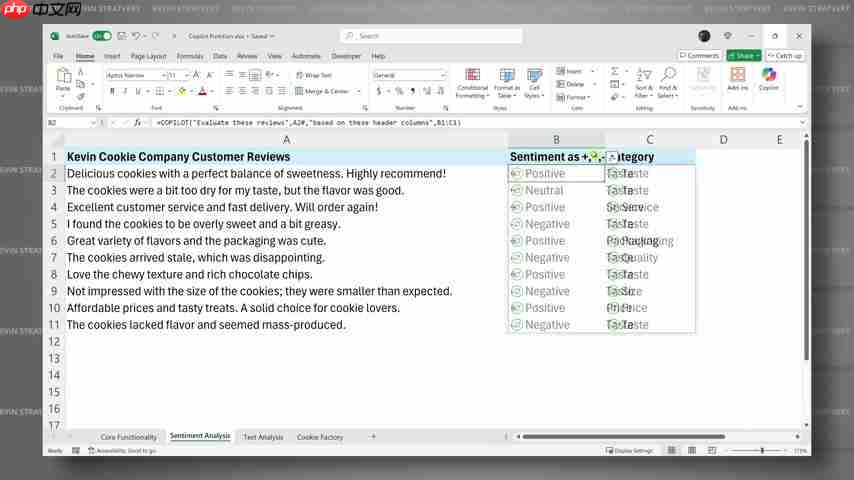Click the Orientation text-angle icon
This screenshot has width=854, height=480.
(x=269, y=75)
